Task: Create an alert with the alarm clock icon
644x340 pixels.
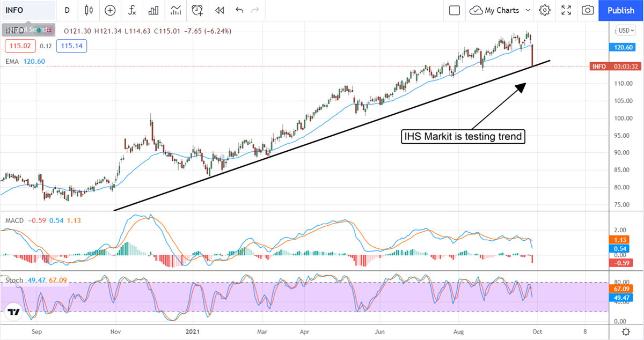Action: point(197,10)
